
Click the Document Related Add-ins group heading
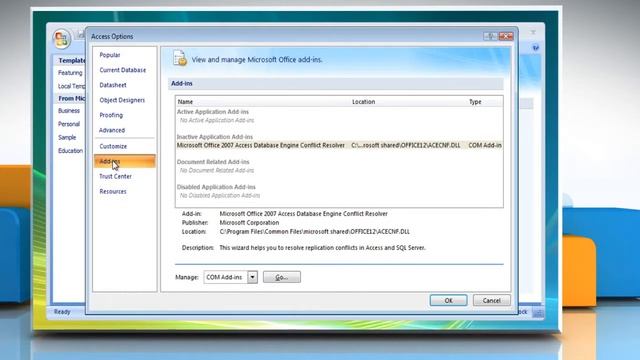coord(213,162)
